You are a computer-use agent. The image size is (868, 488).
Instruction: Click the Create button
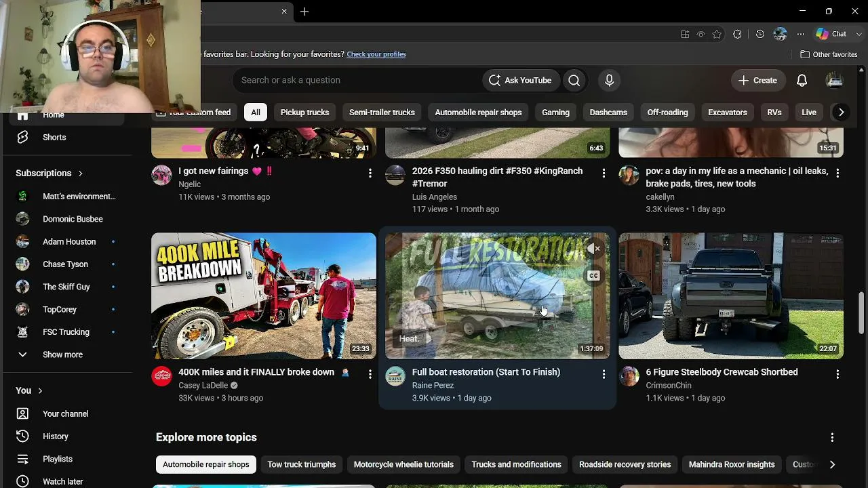[758, 80]
